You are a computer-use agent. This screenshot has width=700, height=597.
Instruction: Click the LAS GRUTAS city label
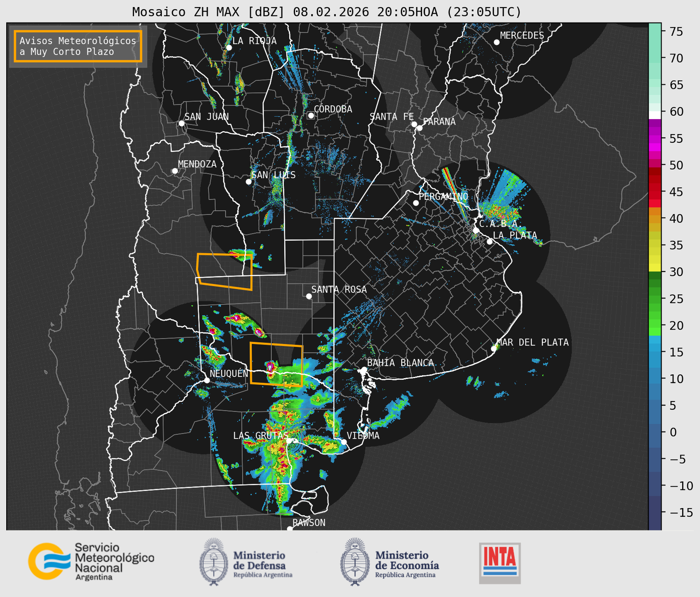pyautogui.click(x=261, y=436)
